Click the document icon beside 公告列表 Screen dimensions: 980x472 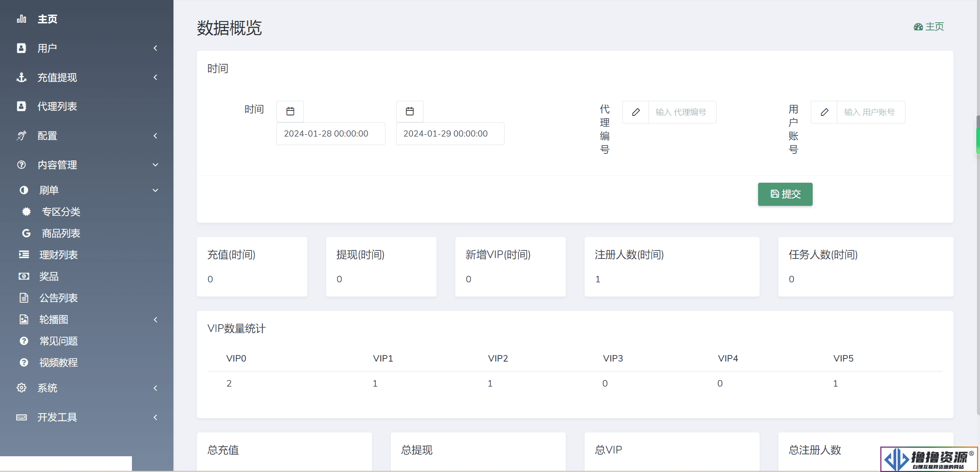24,298
